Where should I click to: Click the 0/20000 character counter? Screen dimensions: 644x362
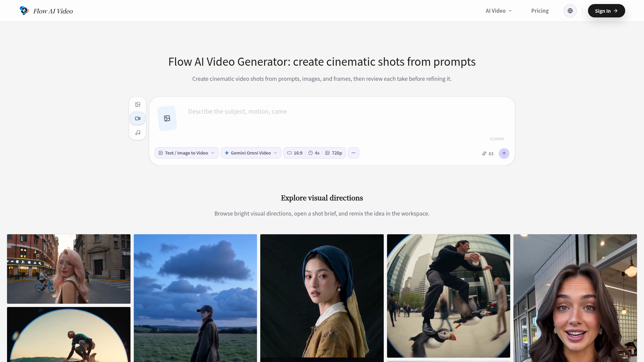497,139
